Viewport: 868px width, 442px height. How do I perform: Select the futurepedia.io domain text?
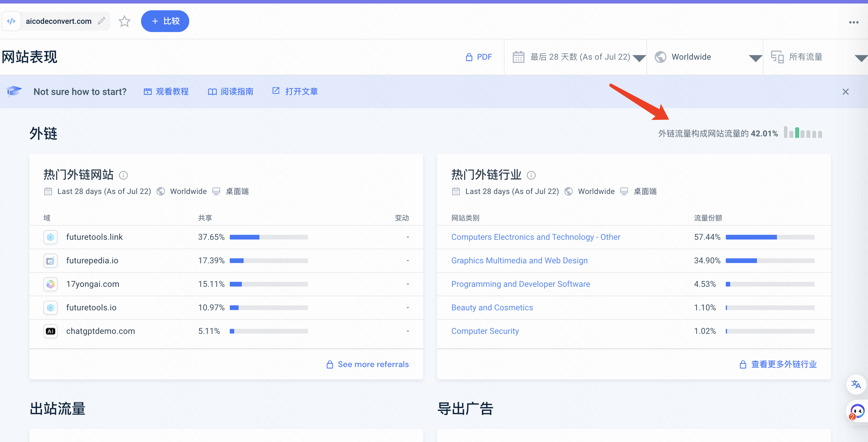[x=92, y=261]
